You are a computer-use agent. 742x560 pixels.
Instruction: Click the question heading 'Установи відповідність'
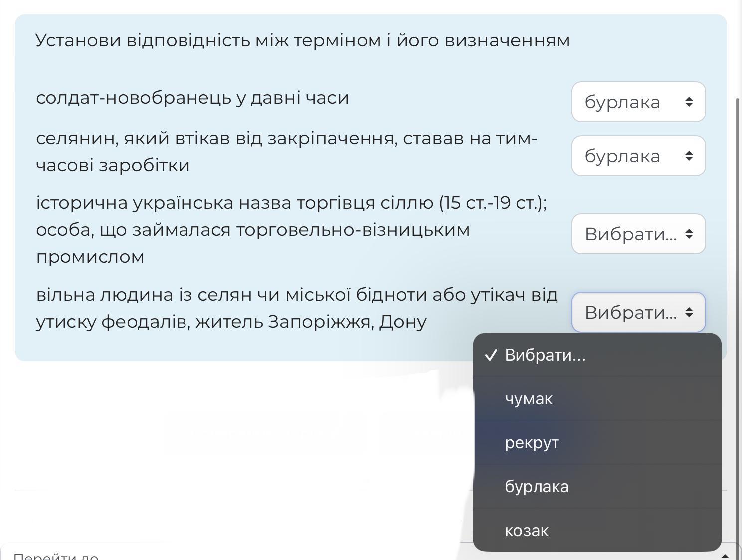(303, 40)
